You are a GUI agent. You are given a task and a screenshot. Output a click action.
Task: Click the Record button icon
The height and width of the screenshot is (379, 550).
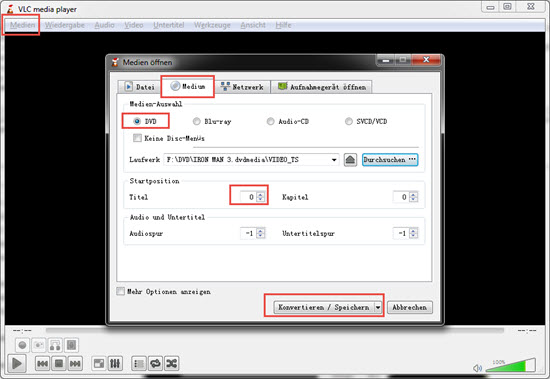coord(22,345)
